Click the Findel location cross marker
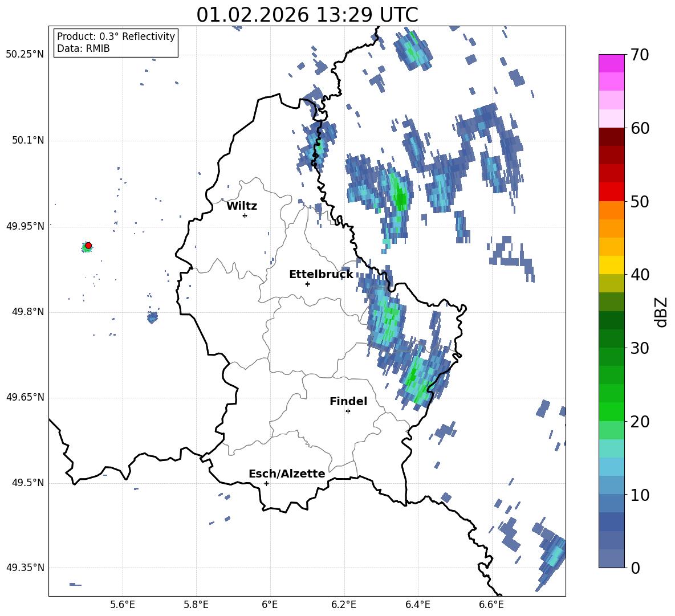The image size is (675, 616). tap(348, 411)
